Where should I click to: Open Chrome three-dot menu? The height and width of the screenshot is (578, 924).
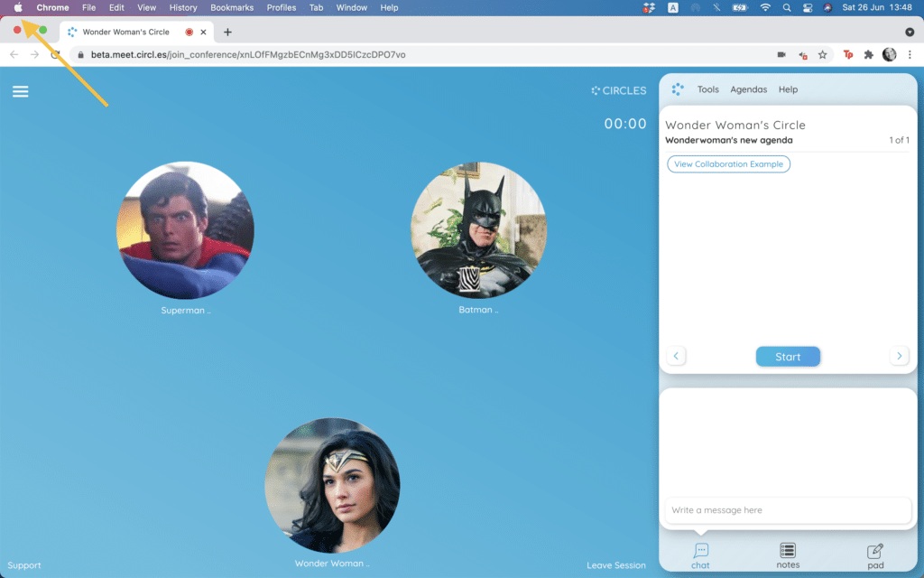coord(910,55)
